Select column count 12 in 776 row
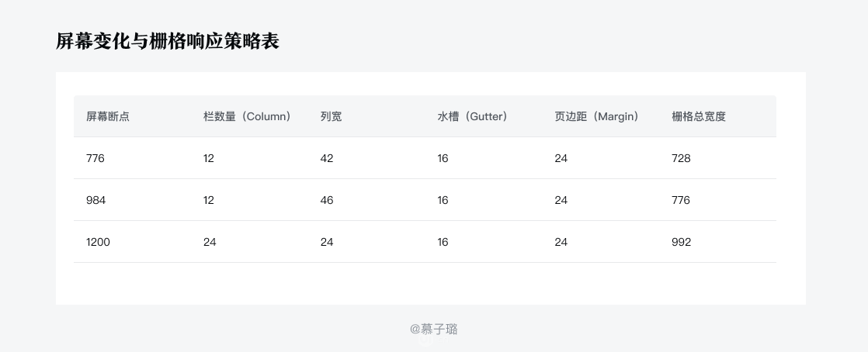The height and width of the screenshot is (352, 868). [209, 159]
